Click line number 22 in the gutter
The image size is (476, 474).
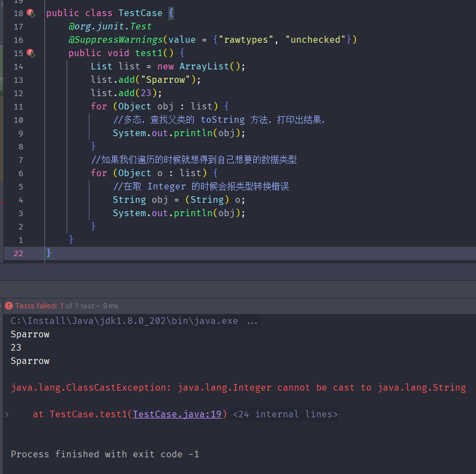tap(18, 253)
